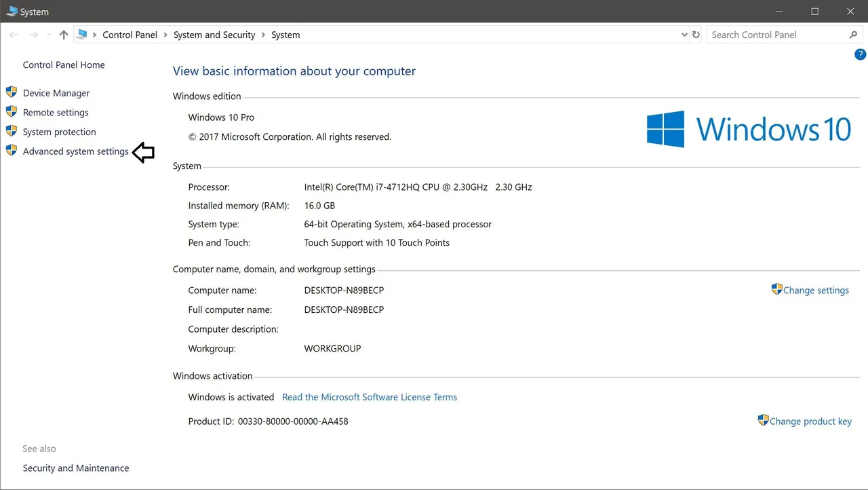Expand chevron after Control Panel breadcrumb
Image resolution: width=868 pixels, height=490 pixels.
click(165, 35)
